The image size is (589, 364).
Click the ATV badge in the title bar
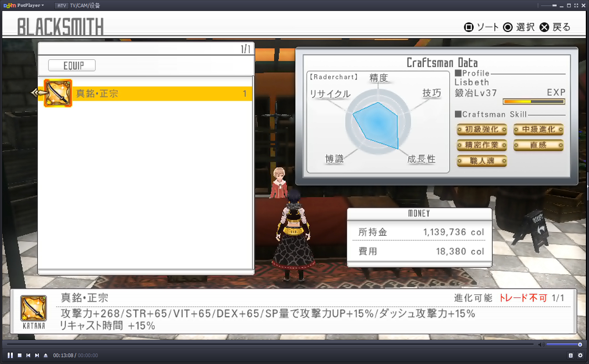61,5
